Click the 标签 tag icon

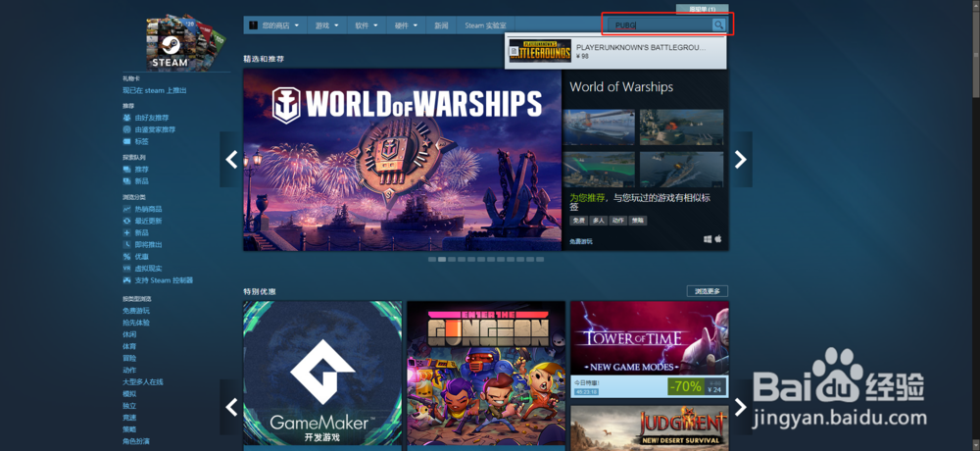pyautogui.click(x=126, y=141)
